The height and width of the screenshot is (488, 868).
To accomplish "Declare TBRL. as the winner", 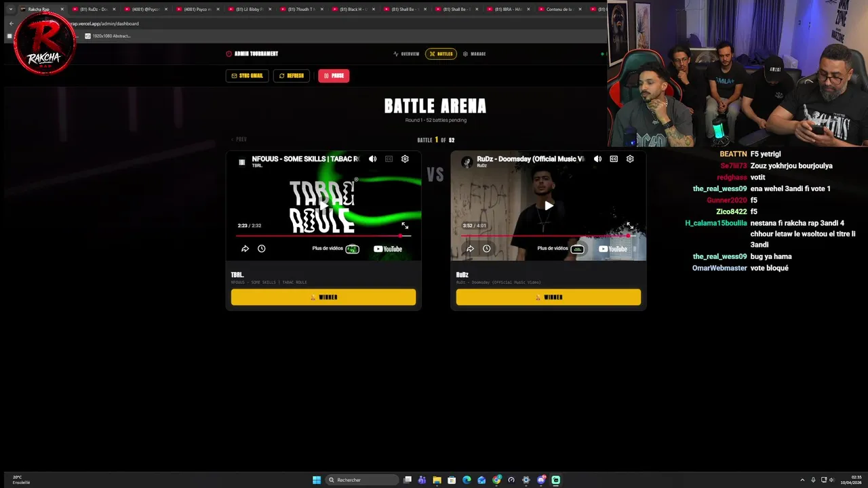I will coord(323,297).
